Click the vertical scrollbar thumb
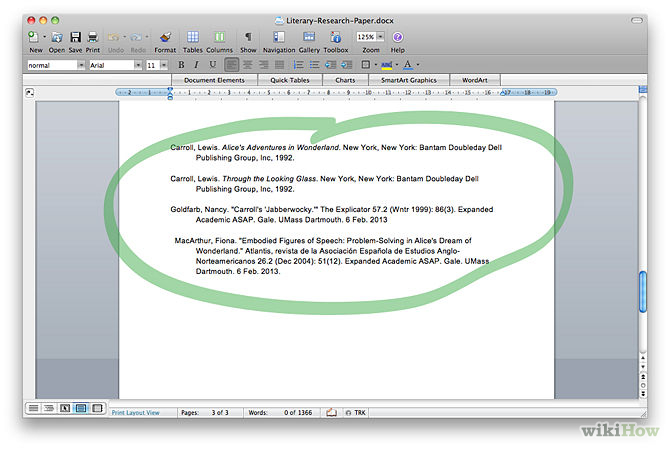The height and width of the screenshot is (449, 670). pos(643,294)
